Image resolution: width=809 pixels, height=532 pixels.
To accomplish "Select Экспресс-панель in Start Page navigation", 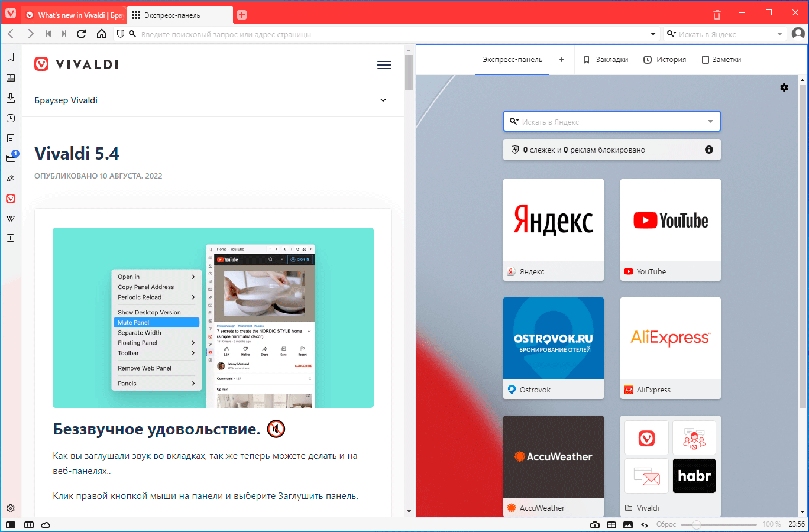I will point(512,60).
